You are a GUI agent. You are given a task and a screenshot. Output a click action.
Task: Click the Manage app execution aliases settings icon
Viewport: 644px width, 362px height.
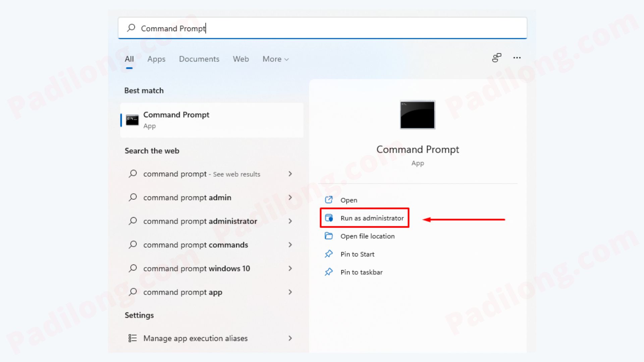[x=132, y=338]
